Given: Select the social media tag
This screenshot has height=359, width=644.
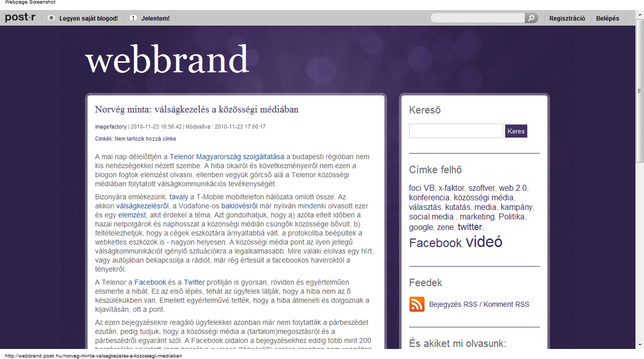Looking at the screenshot, I should 431,216.
